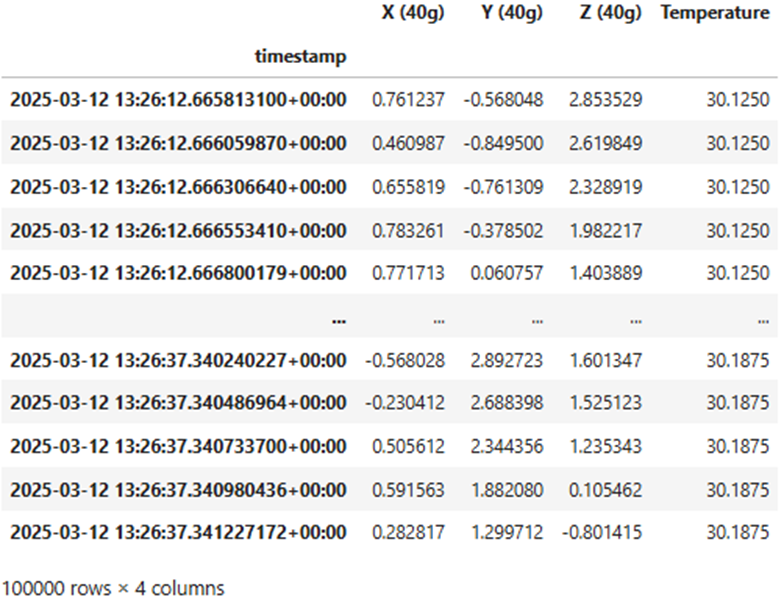This screenshot has width=784, height=603.
Task: Click the ellipsis in the timestamp column
Action: click(x=339, y=318)
